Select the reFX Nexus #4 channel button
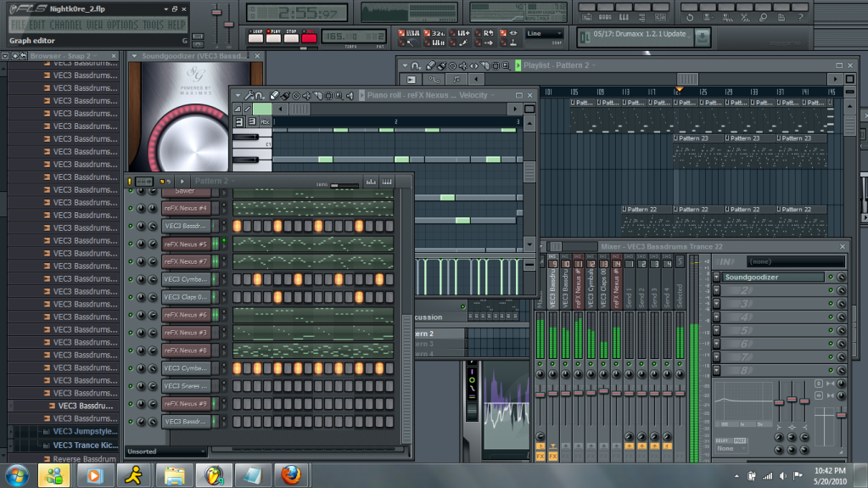 click(x=185, y=208)
